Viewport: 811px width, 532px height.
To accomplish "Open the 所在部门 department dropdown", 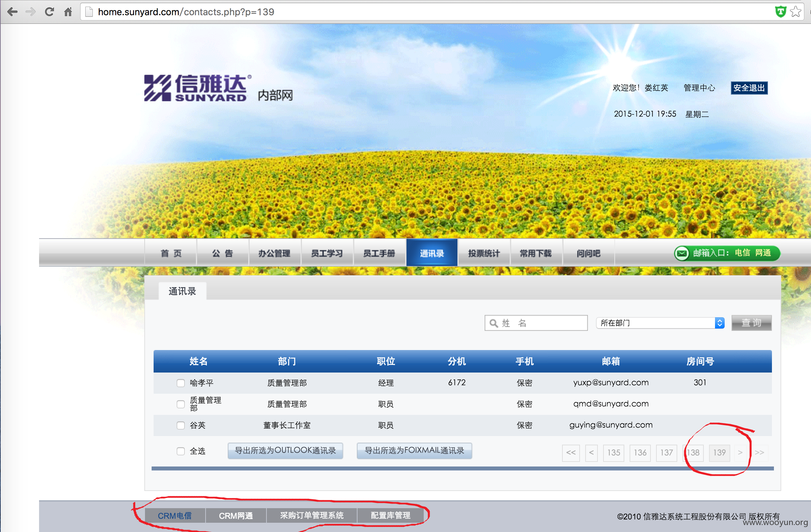I will tap(660, 323).
